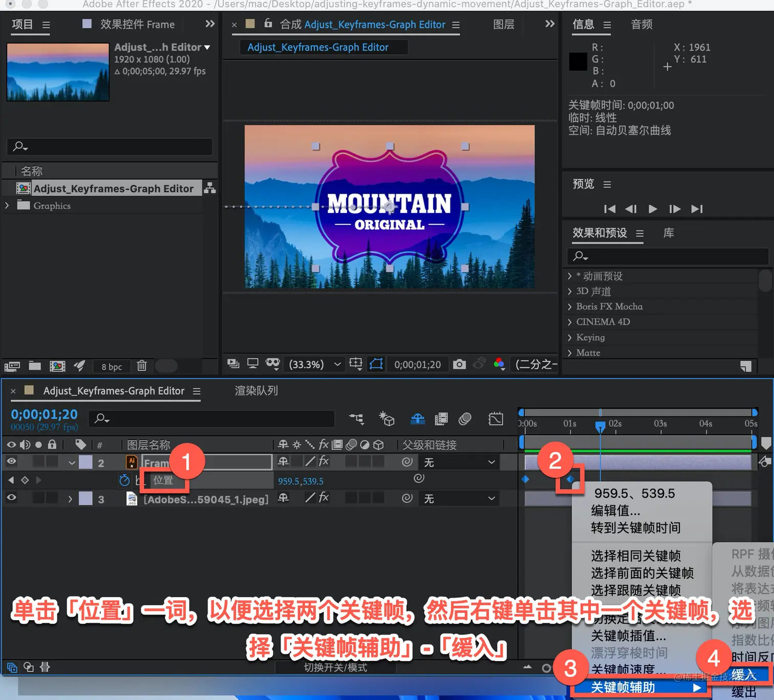This screenshot has width=774, height=700.
Task: Play the composition from Preview panel
Action: click(653, 209)
